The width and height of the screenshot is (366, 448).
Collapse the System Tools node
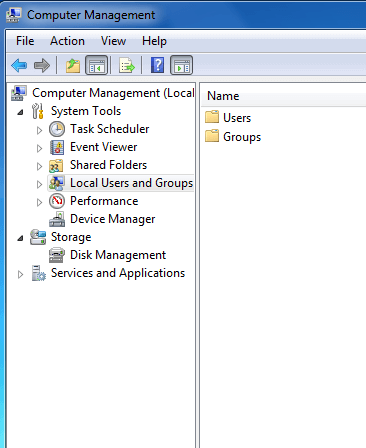coord(20,112)
